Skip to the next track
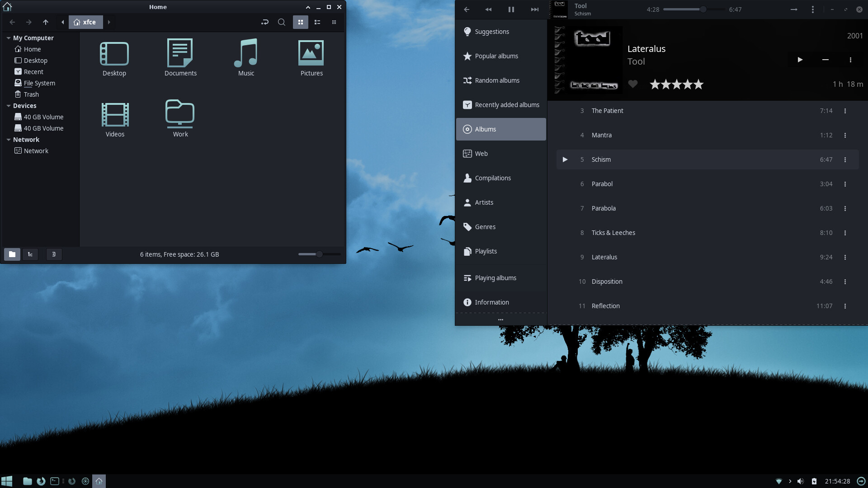Viewport: 868px width, 488px height. tap(534, 9)
